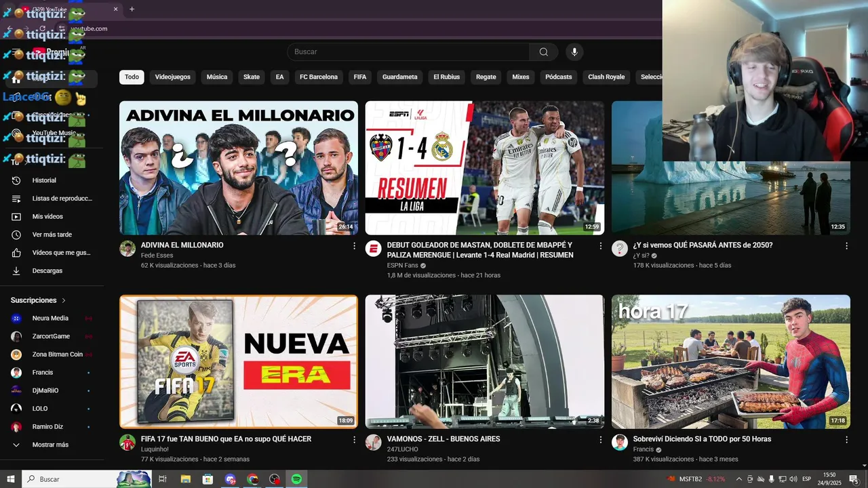Open options menu for ADIVINA EL MILLONARIO
This screenshot has height=488, width=868.
click(x=354, y=246)
